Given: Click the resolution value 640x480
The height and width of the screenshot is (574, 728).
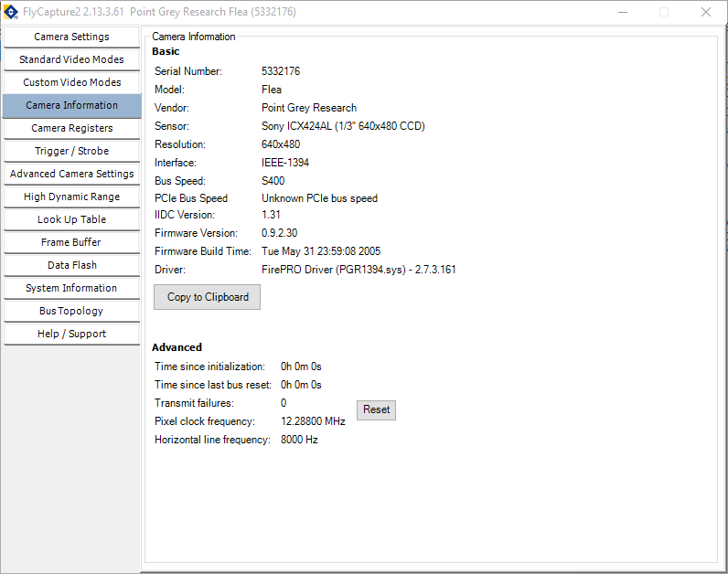Looking at the screenshot, I should tap(281, 144).
